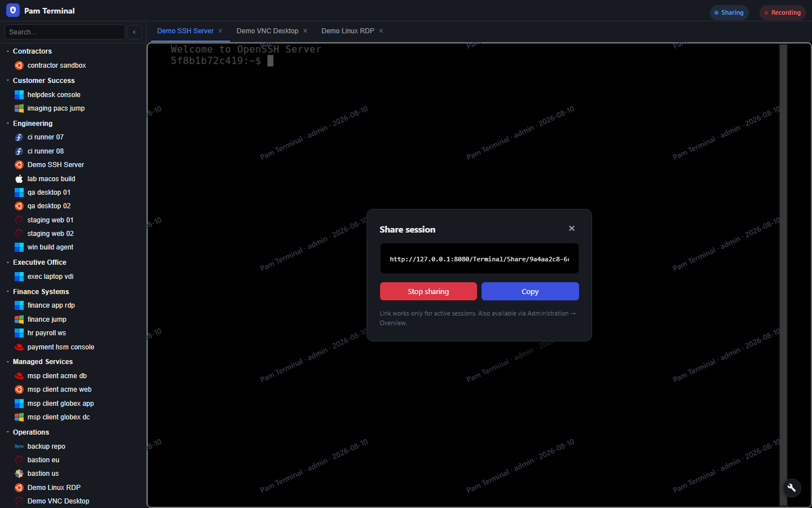The height and width of the screenshot is (508, 812).
Task: Click the Share session dialog title
Action: click(x=407, y=229)
